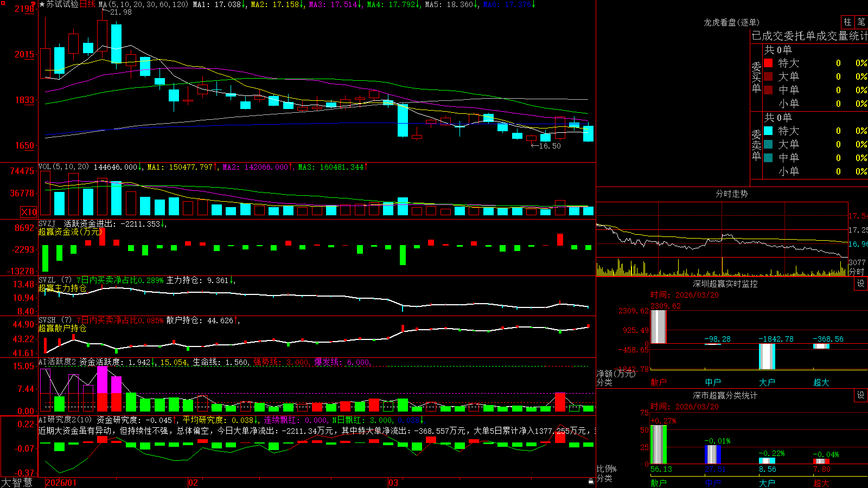Click the stock name 苏试试验
The height and width of the screenshot is (488, 868).
click(x=62, y=4)
